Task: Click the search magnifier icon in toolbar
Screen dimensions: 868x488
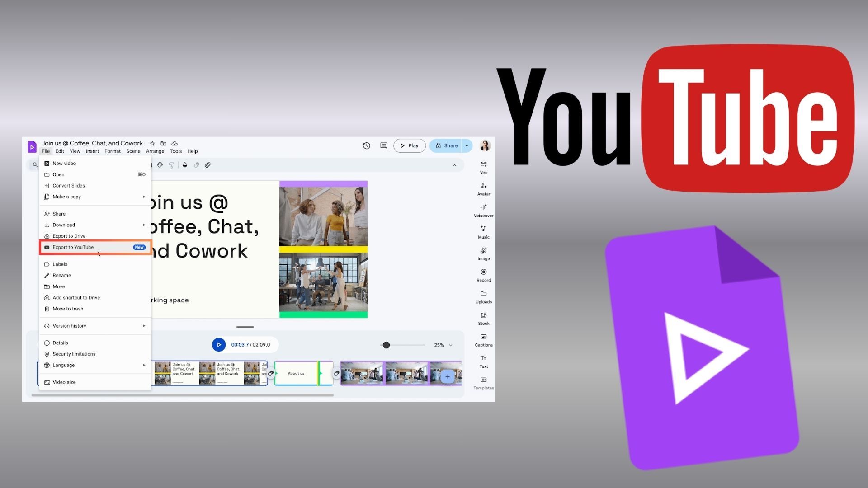Action: coord(35,165)
